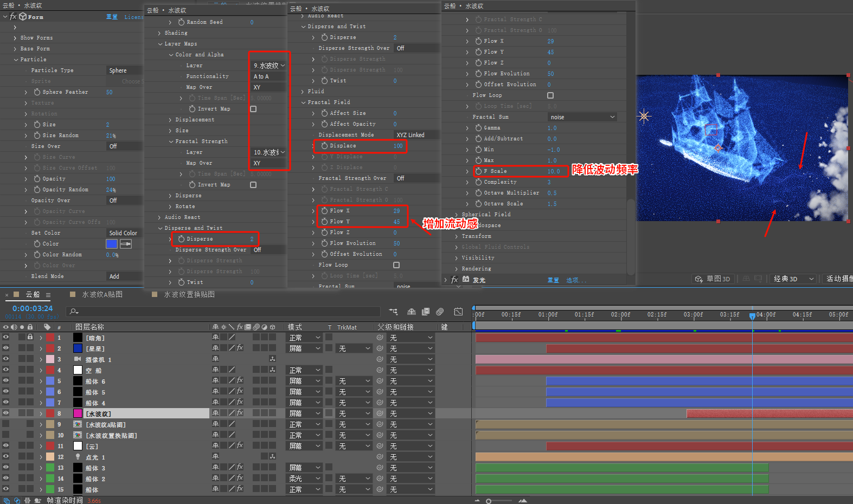Click the fx icon of the 发光 effect
The width and height of the screenshot is (853, 504).
coord(454,280)
